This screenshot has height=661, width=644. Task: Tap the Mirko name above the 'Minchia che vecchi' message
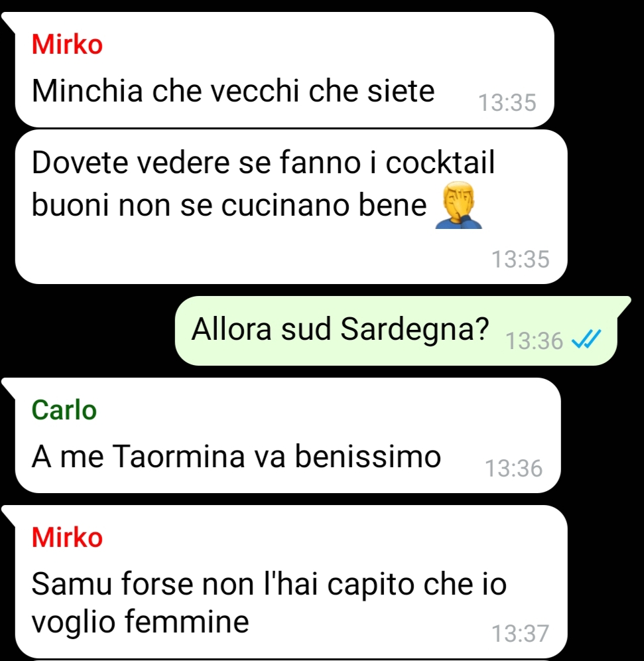[x=67, y=44]
